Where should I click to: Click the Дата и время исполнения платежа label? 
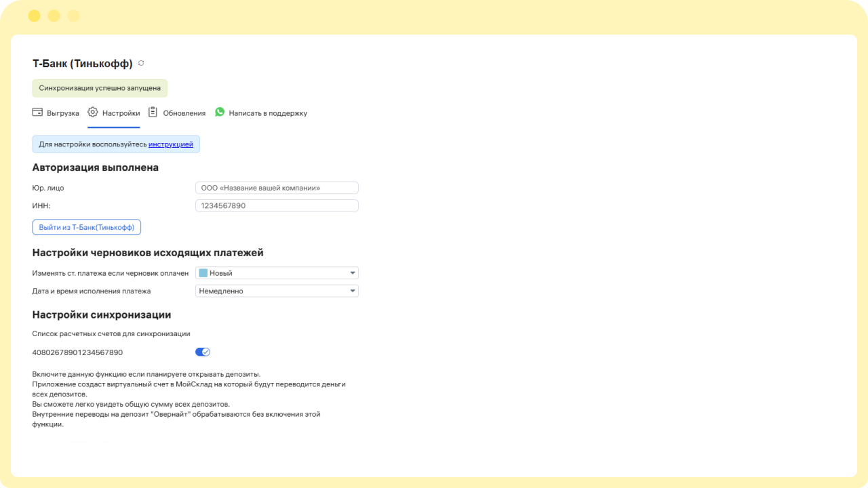[x=92, y=291]
